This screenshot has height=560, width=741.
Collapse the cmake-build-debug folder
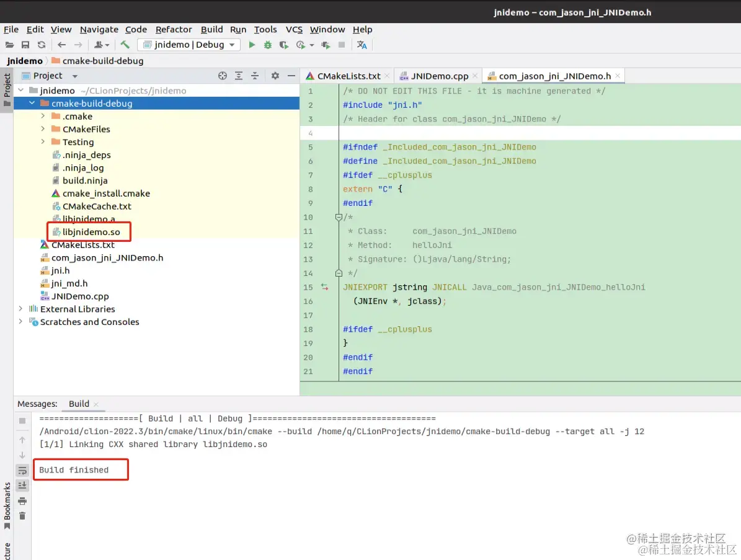[x=32, y=103]
